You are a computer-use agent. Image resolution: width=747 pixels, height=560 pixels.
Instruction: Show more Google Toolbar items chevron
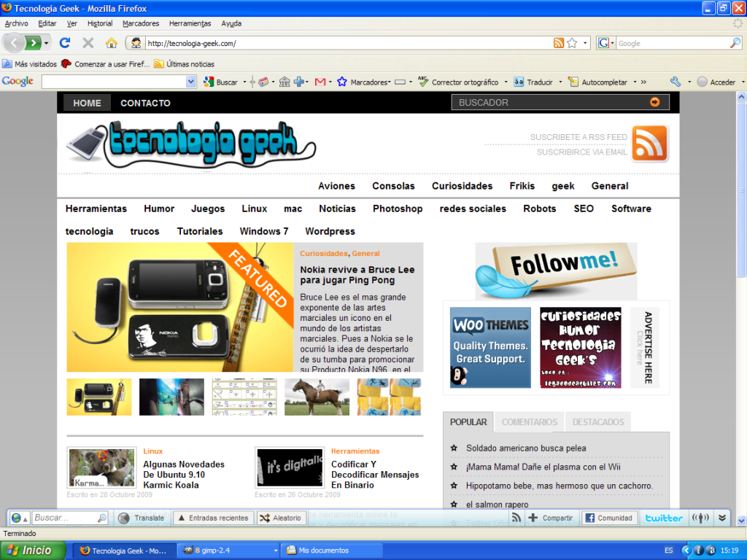[x=643, y=82]
